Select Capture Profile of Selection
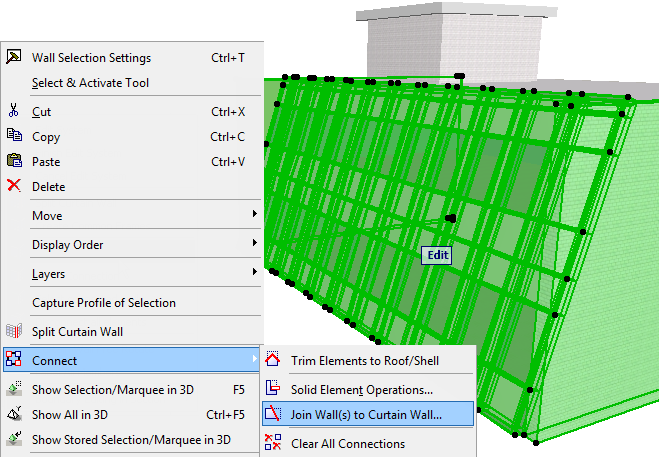Image resolution: width=659 pixels, height=457 pixels. (104, 302)
